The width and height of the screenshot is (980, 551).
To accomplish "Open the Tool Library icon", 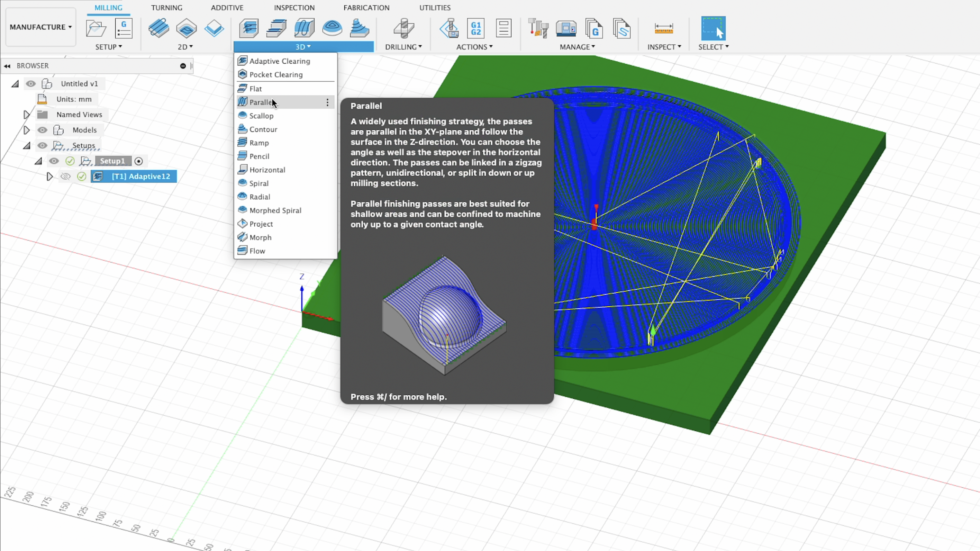I will [538, 28].
